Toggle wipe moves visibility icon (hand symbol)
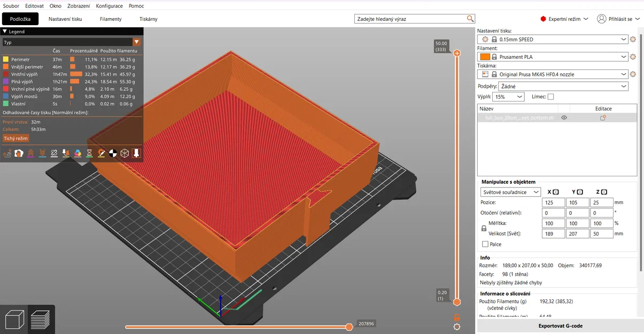Screen dimensions: 644x334 click(19, 153)
